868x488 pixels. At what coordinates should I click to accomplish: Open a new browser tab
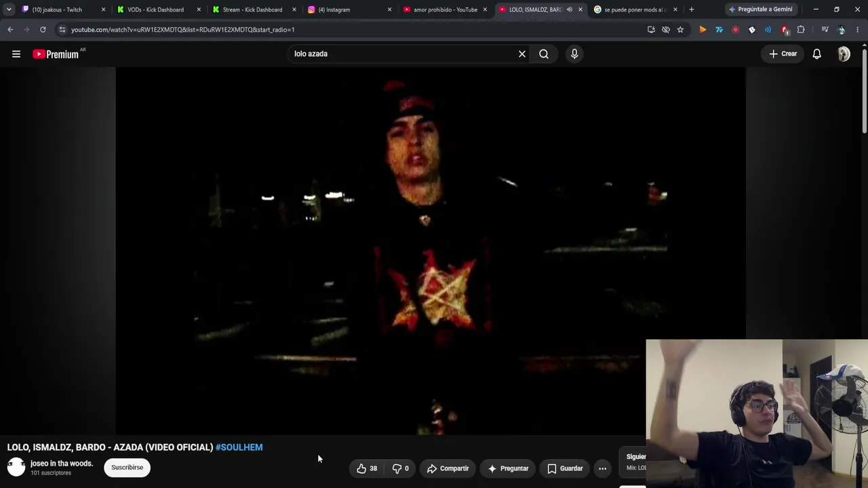[x=692, y=9]
